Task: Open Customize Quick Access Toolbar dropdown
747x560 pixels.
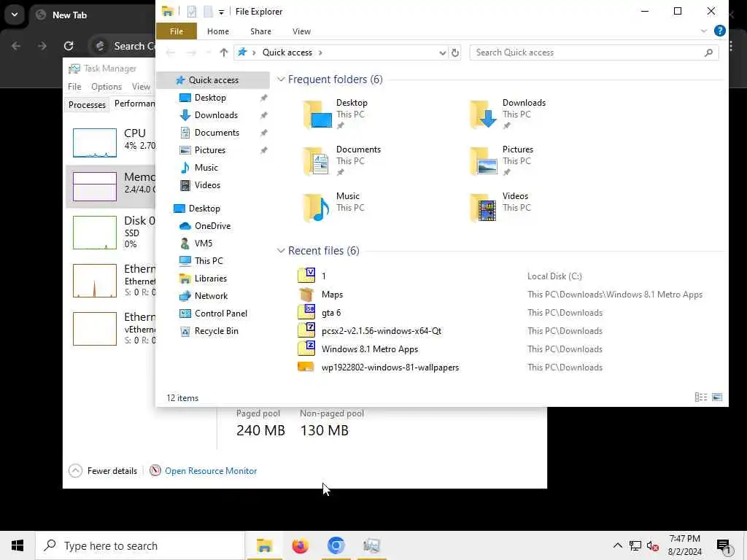Action: point(221,12)
